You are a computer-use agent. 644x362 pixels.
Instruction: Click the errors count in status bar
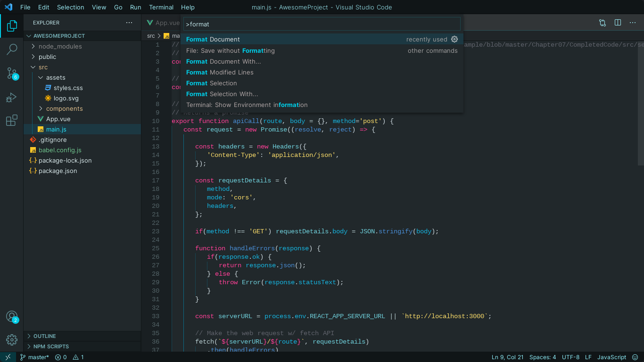coord(61,357)
